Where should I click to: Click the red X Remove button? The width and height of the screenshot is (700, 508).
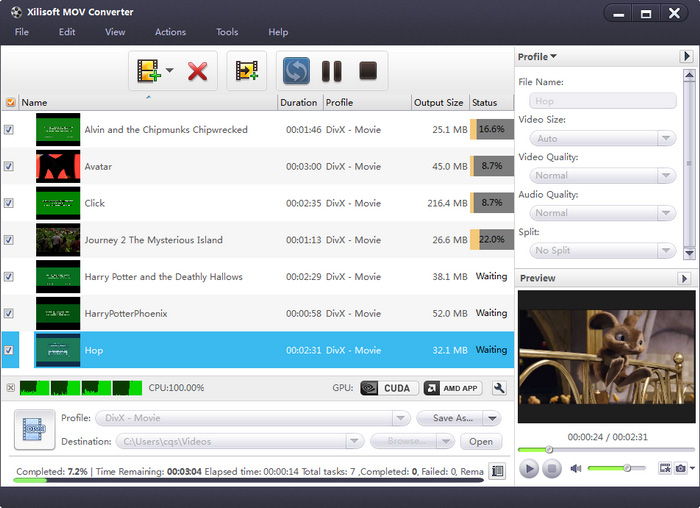197,71
